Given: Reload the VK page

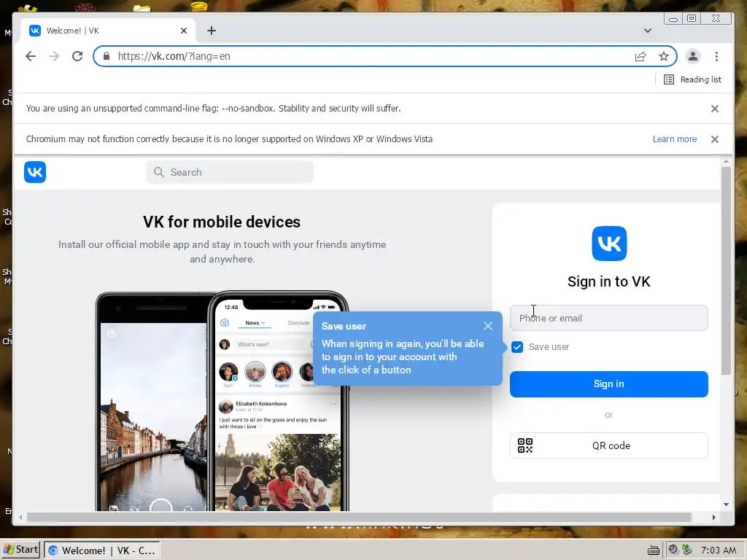Looking at the screenshot, I should pyautogui.click(x=77, y=56).
